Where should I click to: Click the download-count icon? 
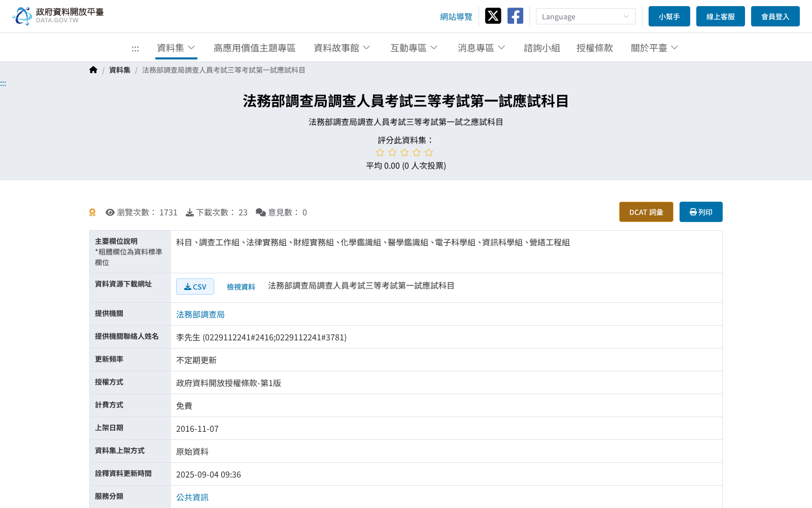coord(190,212)
